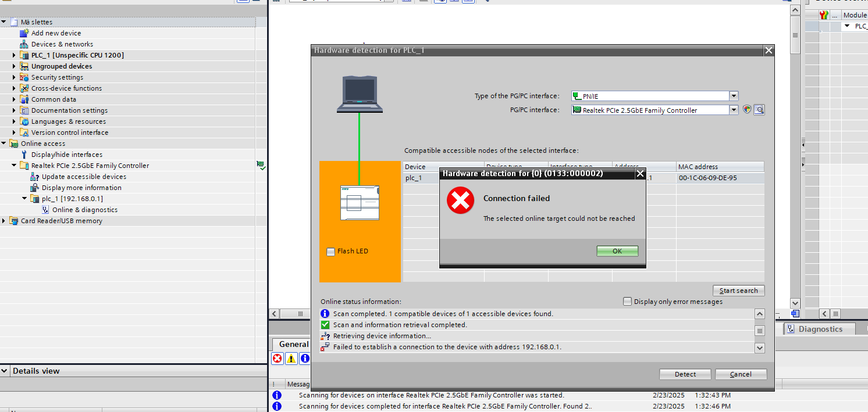This screenshot has height=412, width=868.
Task: Toggle the warnings filter icon
Action: (x=291, y=359)
